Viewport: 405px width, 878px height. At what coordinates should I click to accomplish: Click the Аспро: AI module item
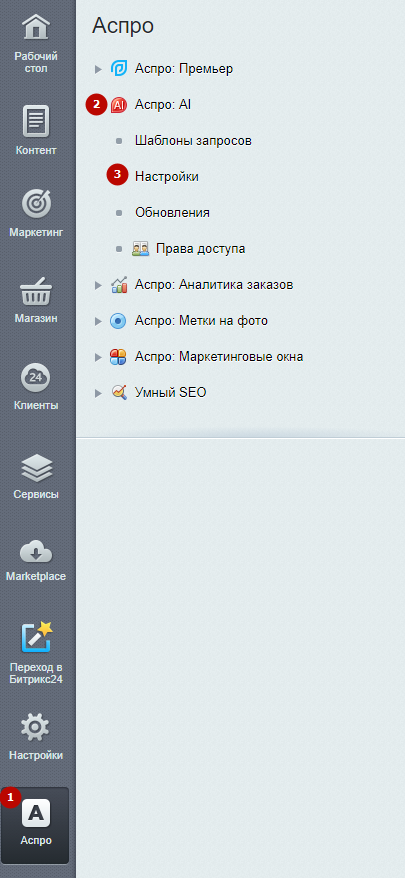click(162, 105)
